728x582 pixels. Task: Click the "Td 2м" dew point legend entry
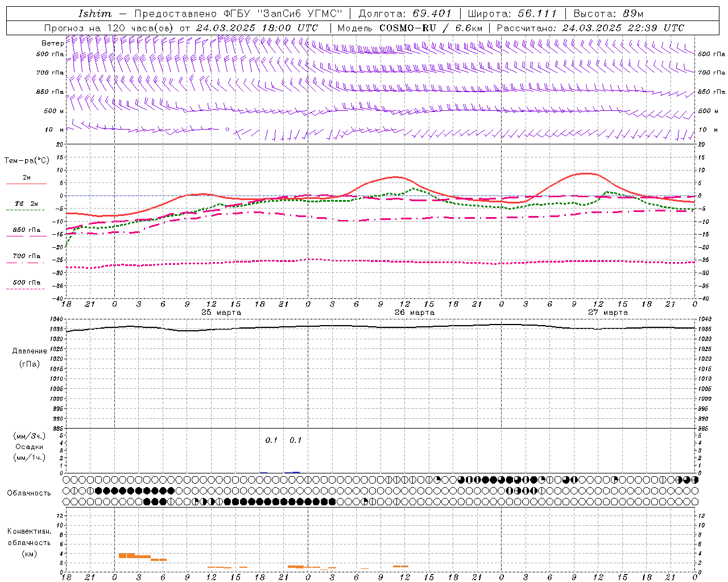point(27,203)
